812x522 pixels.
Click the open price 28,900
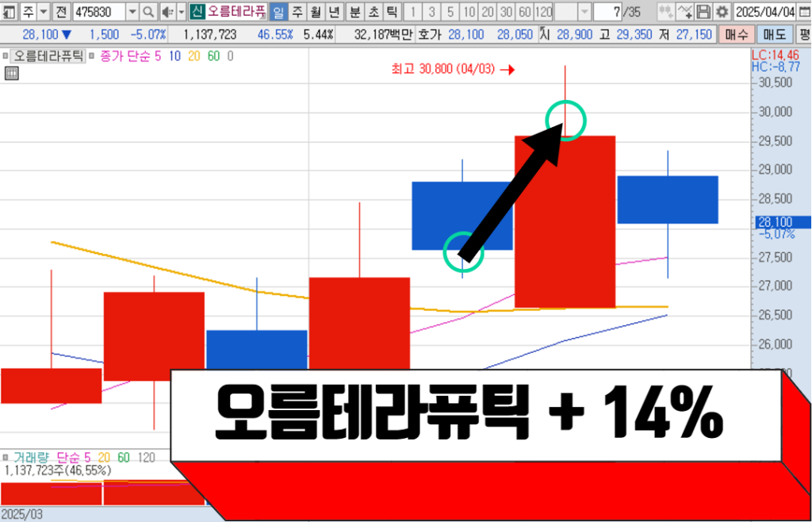point(575,35)
